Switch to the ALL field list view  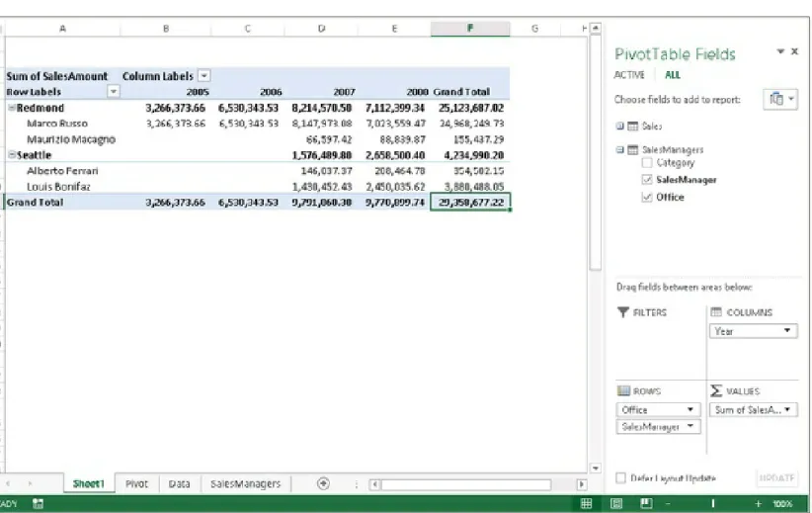click(x=672, y=75)
